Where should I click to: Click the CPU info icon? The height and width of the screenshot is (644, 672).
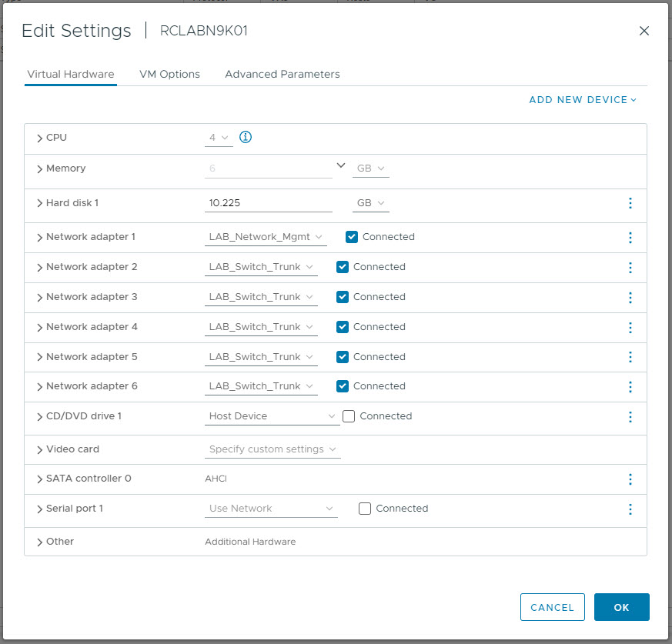pos(245,137)
